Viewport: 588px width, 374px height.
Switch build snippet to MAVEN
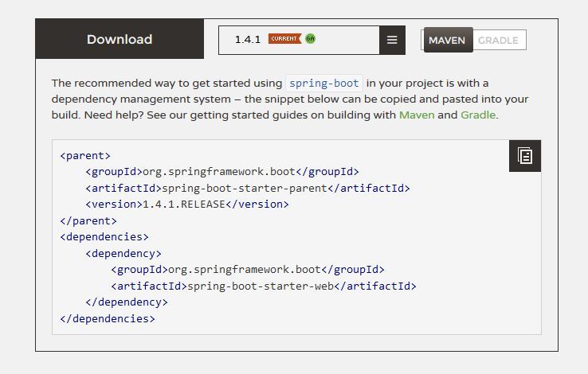[447, 41]
